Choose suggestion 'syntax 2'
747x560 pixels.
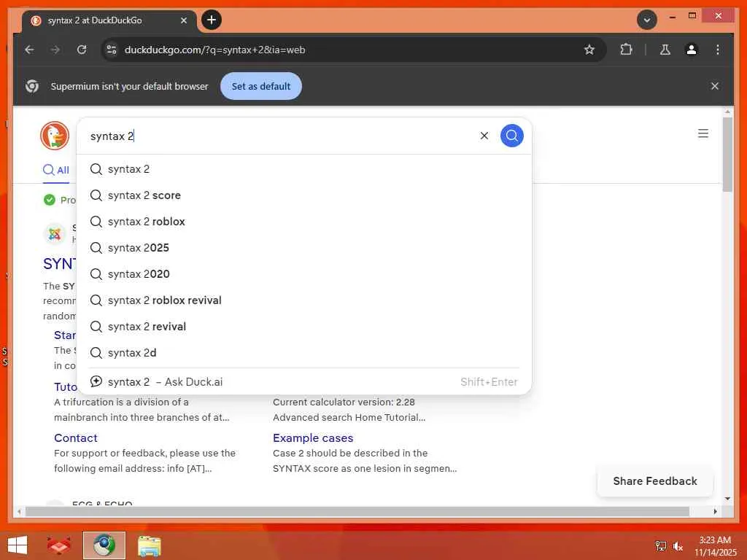[304, 169]
